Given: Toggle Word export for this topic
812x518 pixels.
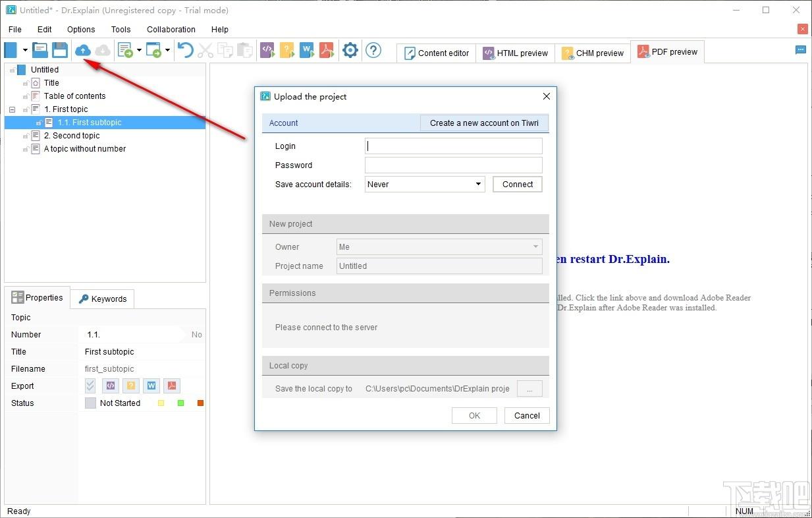Looking at the screenshot, I should [x=151, y=386].
